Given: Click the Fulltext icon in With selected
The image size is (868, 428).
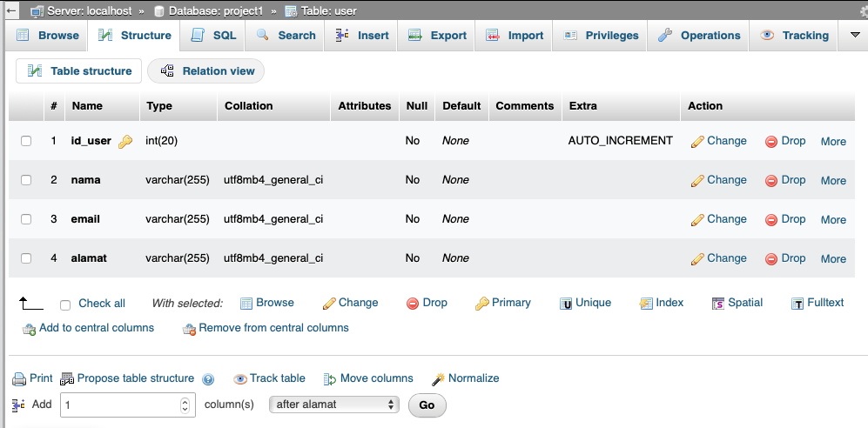Looking at the screenshot, I should point(797,304).
